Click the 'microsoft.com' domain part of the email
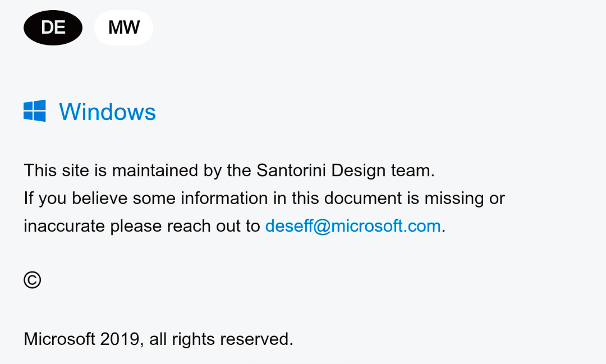This screenshot has height=364, width=606. 385,226
